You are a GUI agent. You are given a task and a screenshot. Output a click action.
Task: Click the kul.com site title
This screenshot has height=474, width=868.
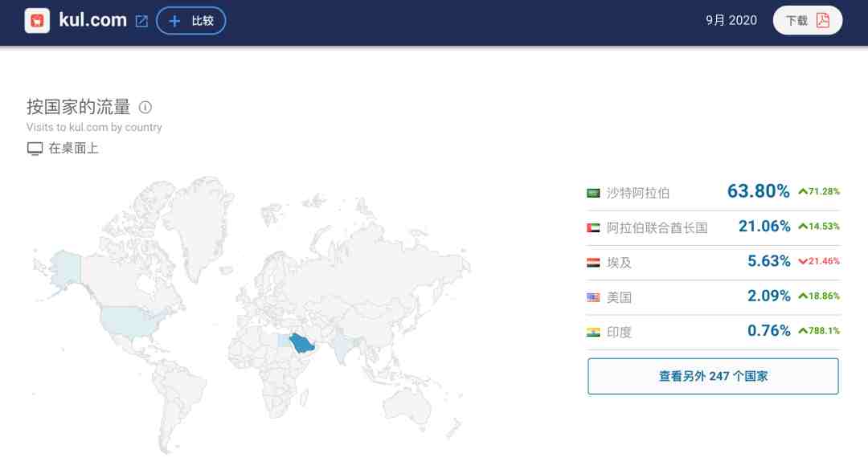pyautogui.click(x=93, y=20)
